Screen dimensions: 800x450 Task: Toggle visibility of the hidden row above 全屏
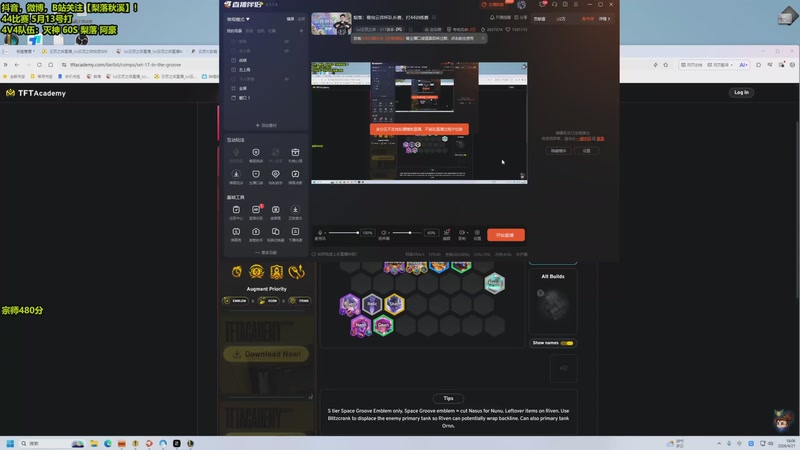[x=287, y=79]
